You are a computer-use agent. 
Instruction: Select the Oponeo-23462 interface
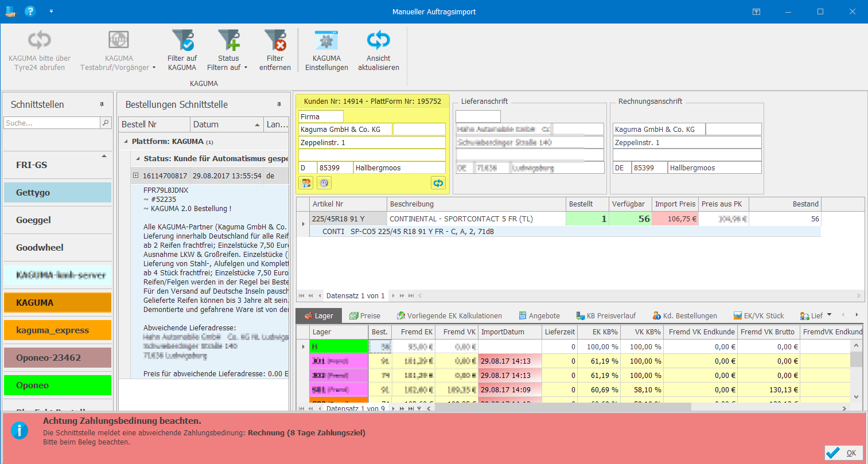coord(57,358)
